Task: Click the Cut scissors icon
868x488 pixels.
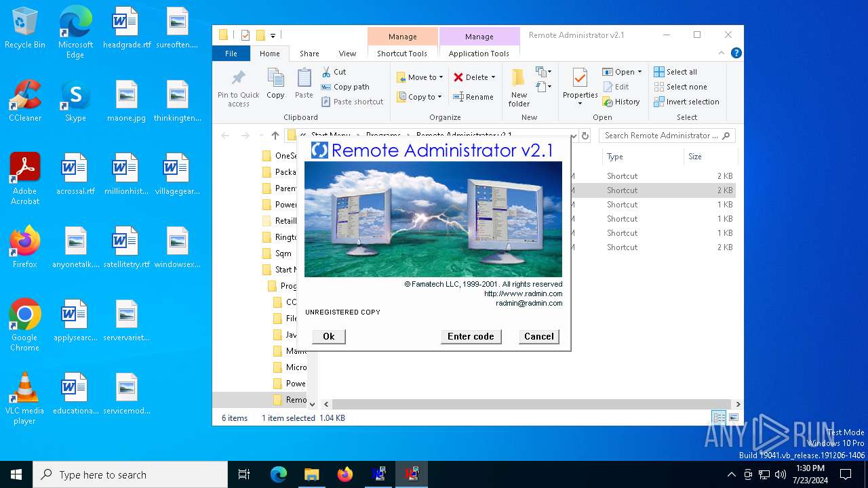Action: pos(326,72)
